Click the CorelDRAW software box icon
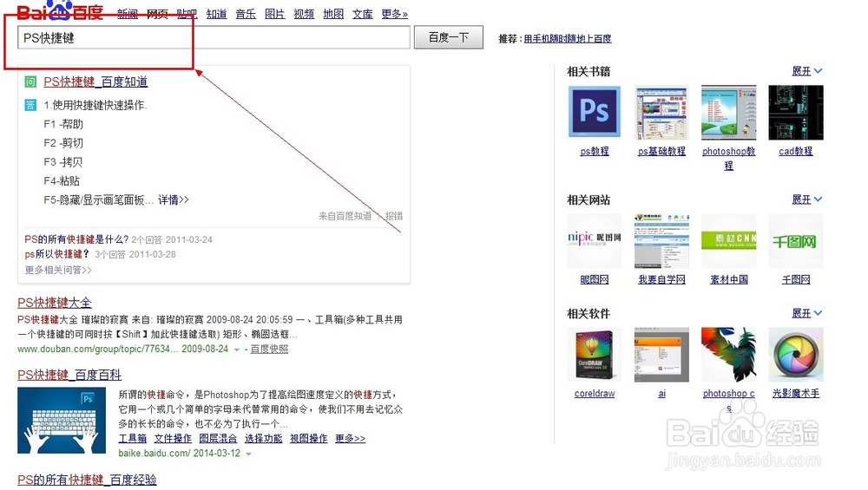 click(595, 355)
